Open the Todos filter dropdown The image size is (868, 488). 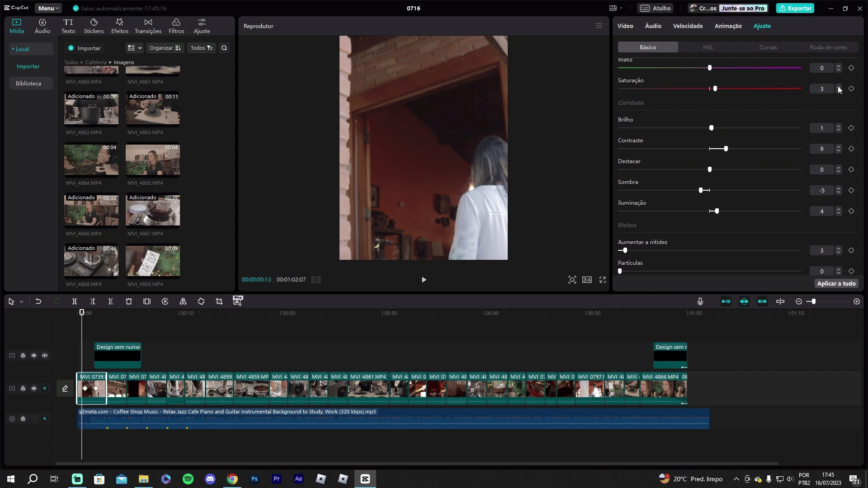(x=201, y=48)
